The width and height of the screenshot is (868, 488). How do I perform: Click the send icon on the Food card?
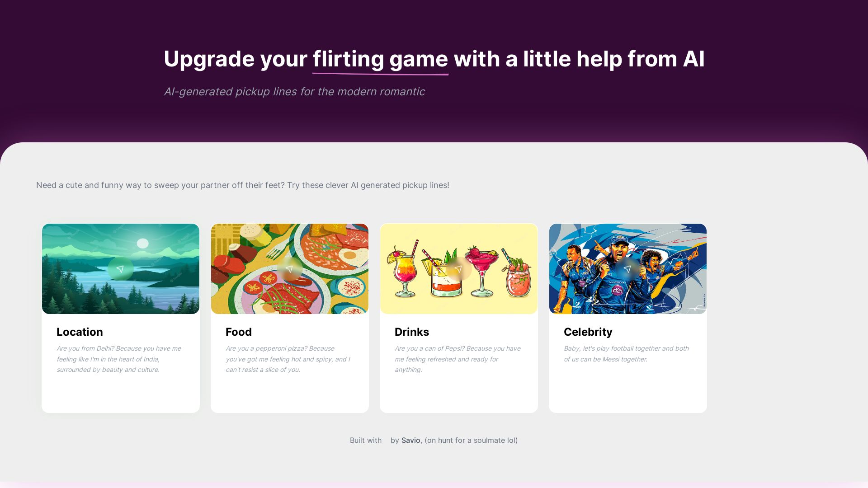(289, 268)
